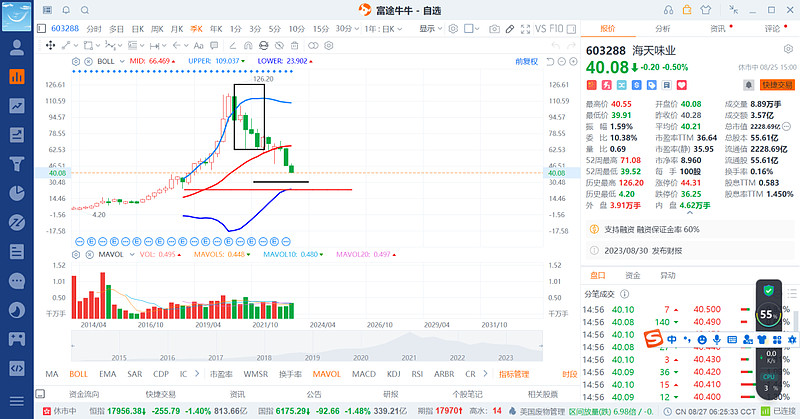Expand the MAVOL indicator dropdown
800x419 pixels.
click(x=132, y=254)
